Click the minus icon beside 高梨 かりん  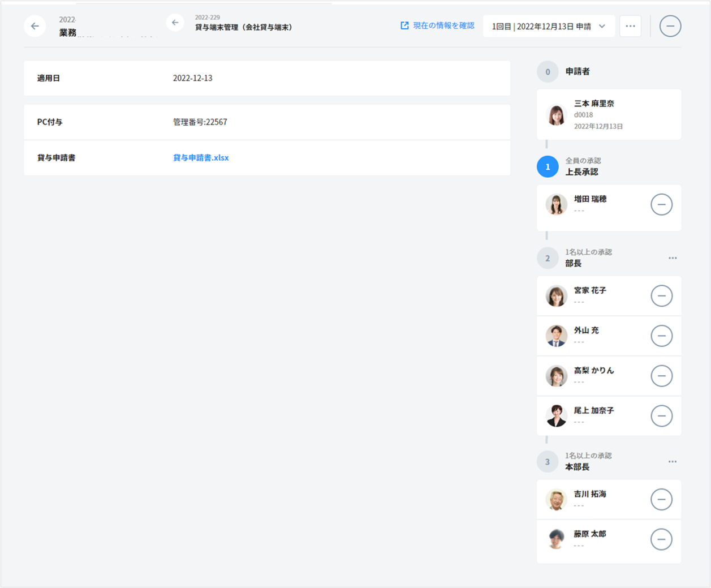pyautogui.click(x=661, y=376)
